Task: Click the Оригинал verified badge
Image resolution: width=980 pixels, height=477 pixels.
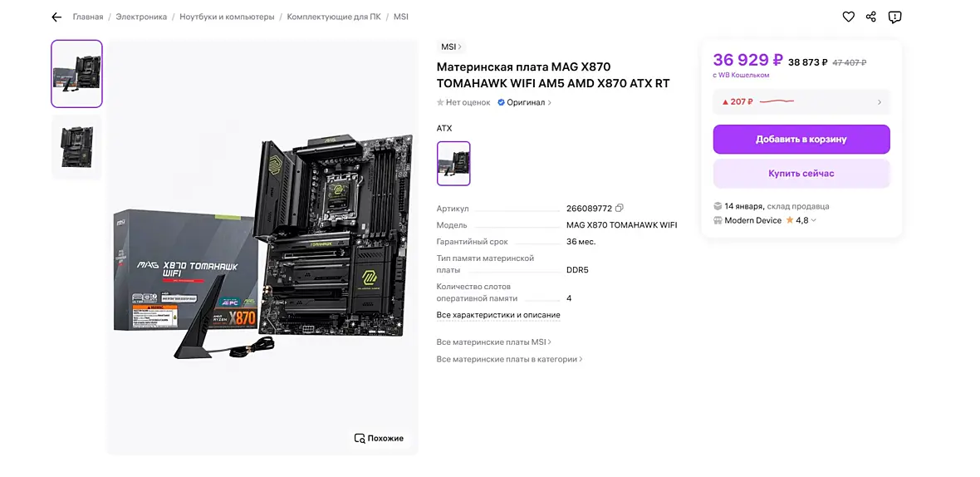Action: 524,102
